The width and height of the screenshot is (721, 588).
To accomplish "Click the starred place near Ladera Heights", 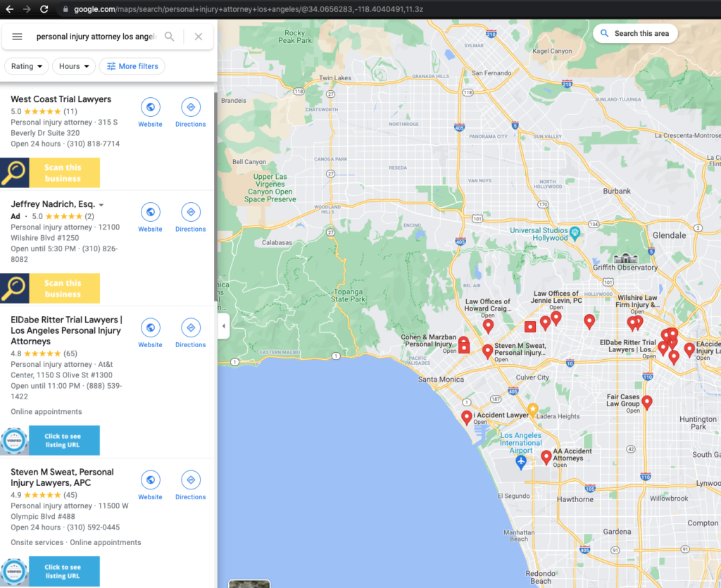I will [x=532, y=408].
